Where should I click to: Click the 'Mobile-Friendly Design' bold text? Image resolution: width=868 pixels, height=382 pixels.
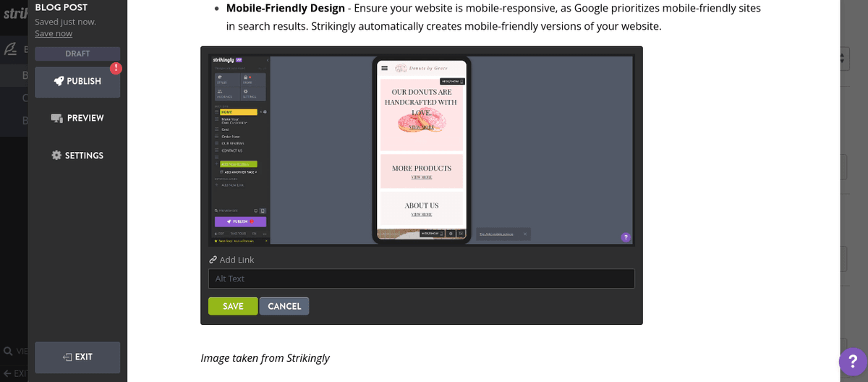[x=286, y=9]
